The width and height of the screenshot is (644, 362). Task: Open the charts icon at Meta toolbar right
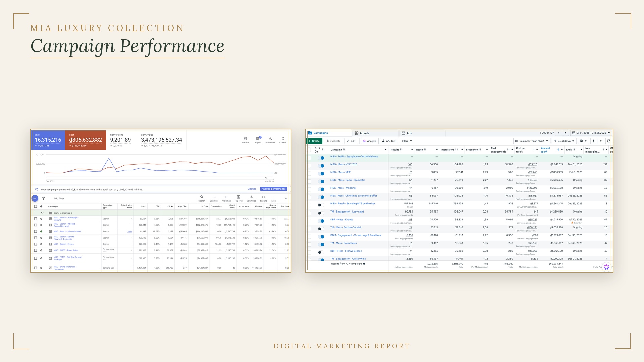pos(609,141)
